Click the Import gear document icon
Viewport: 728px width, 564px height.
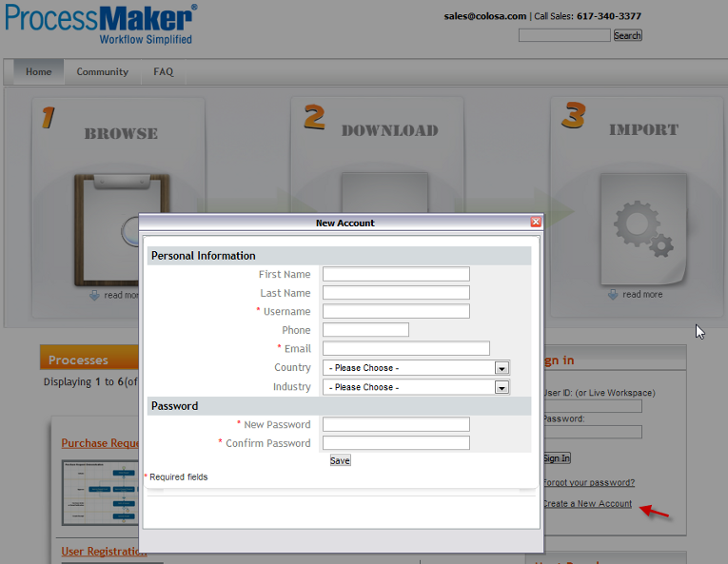pos(642,228)
